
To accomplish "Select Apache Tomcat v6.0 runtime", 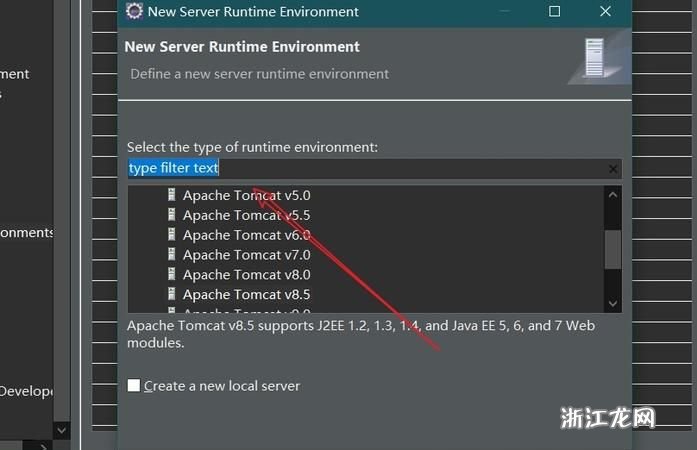I will [247, 235].
